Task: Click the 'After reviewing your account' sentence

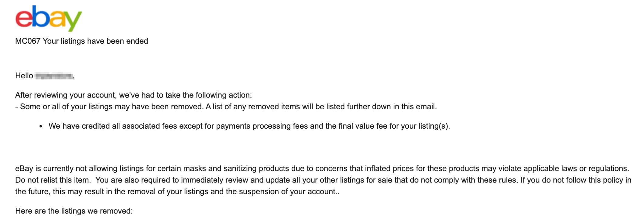Action: tap(133, 95)
